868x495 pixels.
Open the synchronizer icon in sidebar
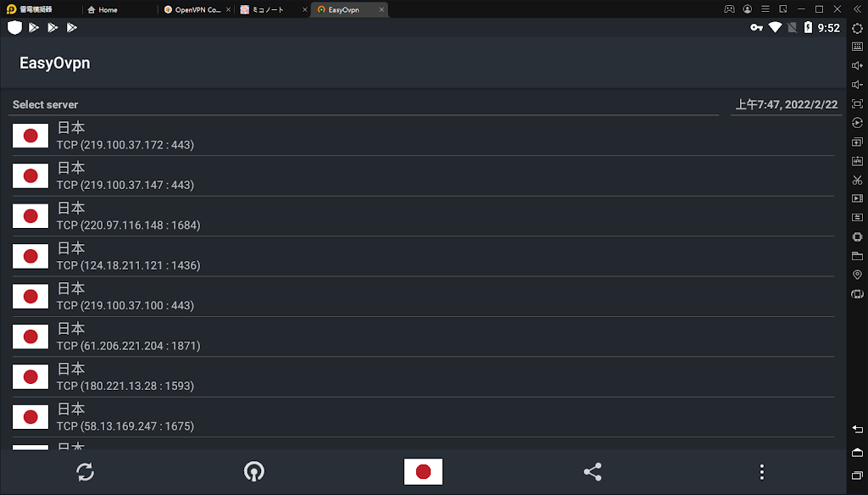pos(858,218)
